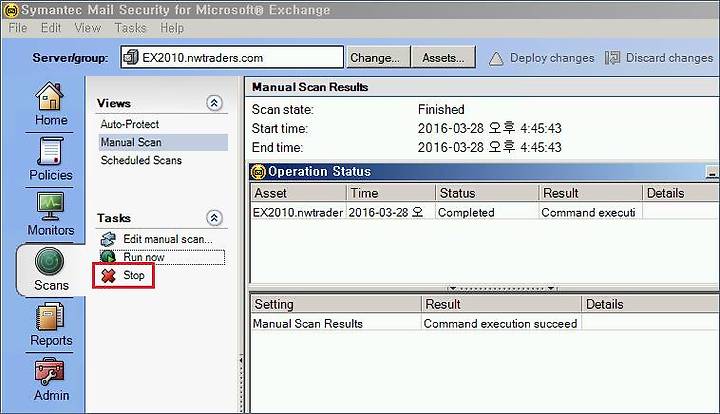Click the Run now task link
The image size is (720, 414).
click(x=144, y=257)
